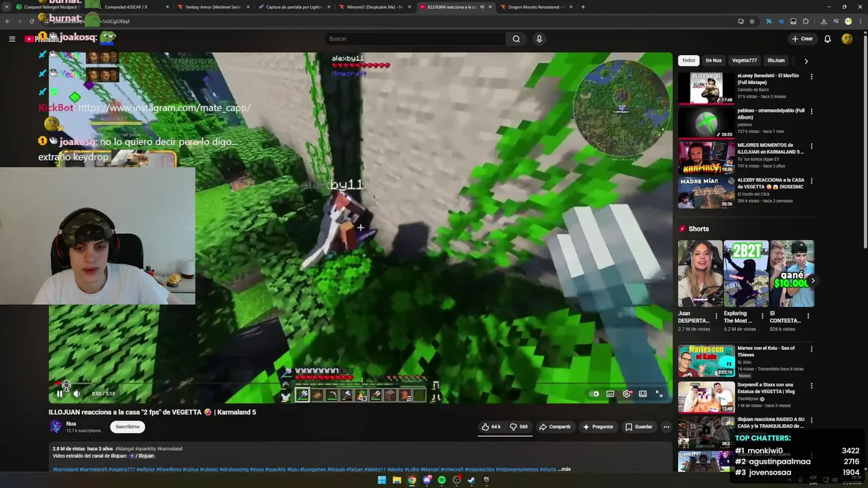Open Spotify from the taskbar
The height and width of the screenshot is (488, 868).
coord(441,480)
